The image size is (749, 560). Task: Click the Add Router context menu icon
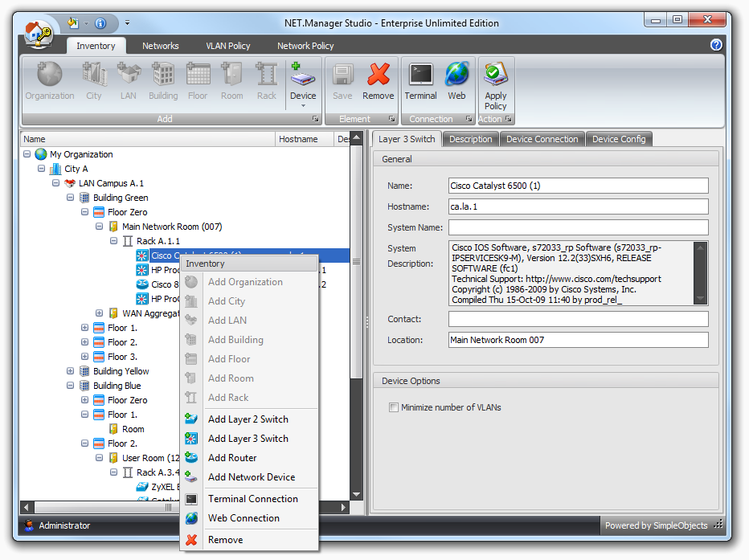[x=191, y=458]
